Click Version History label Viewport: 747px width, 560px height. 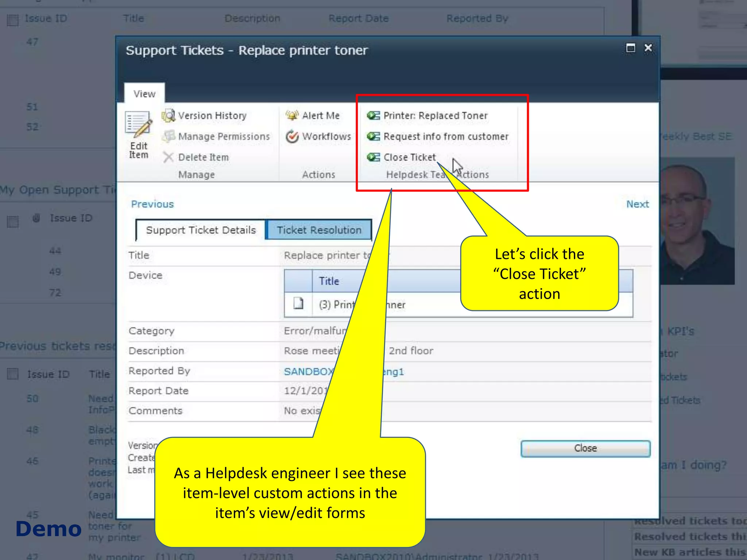coord(212,116)
